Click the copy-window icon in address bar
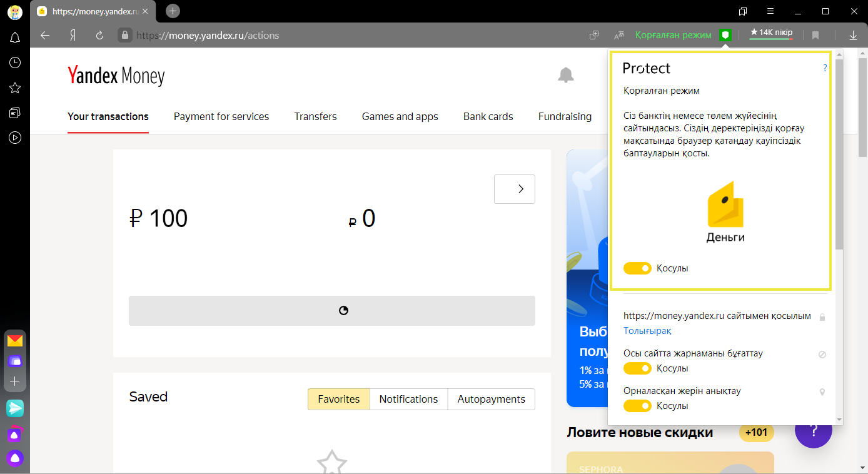This screenshot has height=474, width=868. click(x=594, y=36)
